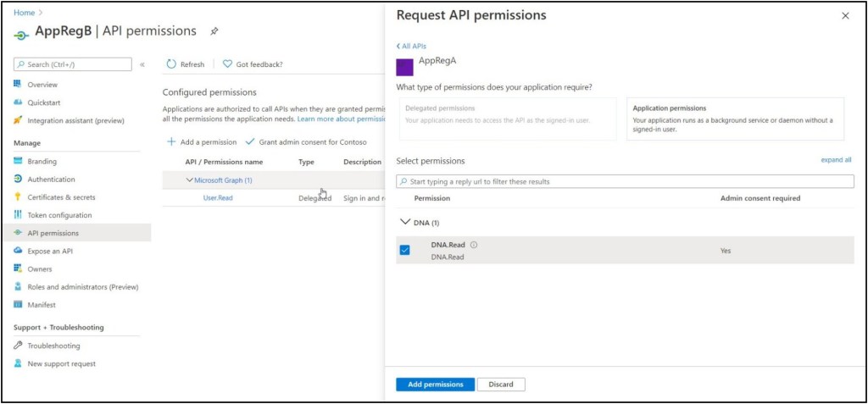Click the AppRegA purple app icon
Viewport: 868px width, 404px height.
[x=404, y=67]
